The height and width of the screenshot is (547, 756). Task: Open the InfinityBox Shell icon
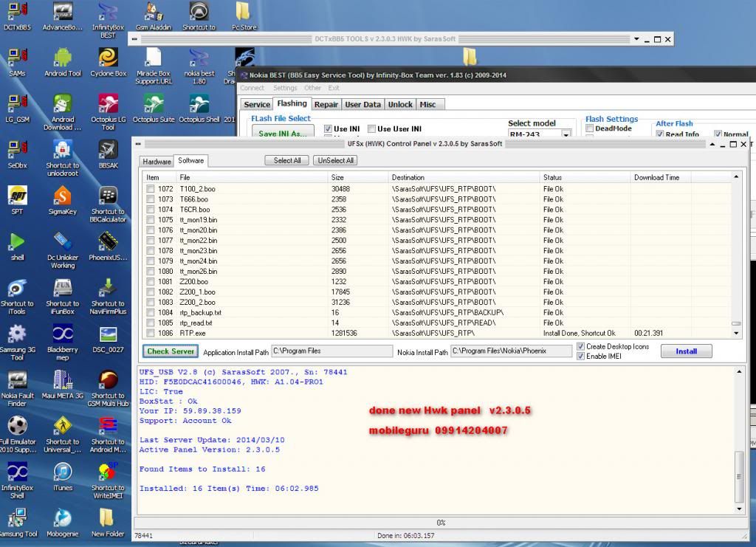coord(18,481)
